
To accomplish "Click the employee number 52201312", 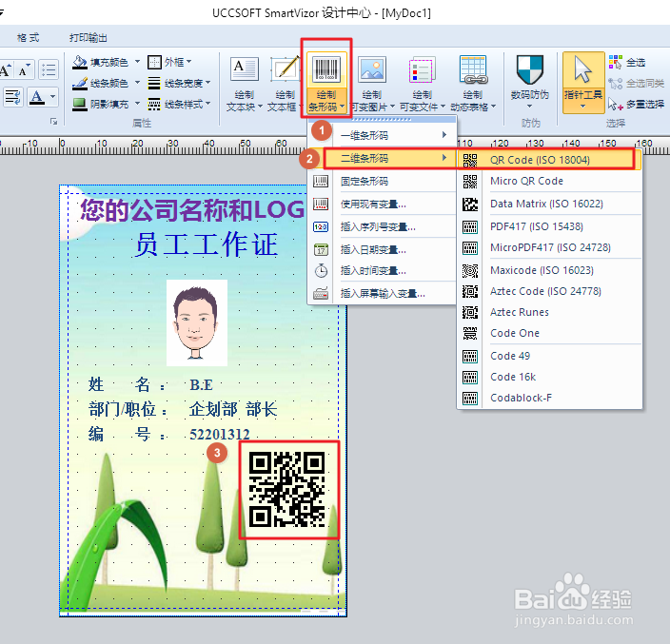I will tap(220, 435).
